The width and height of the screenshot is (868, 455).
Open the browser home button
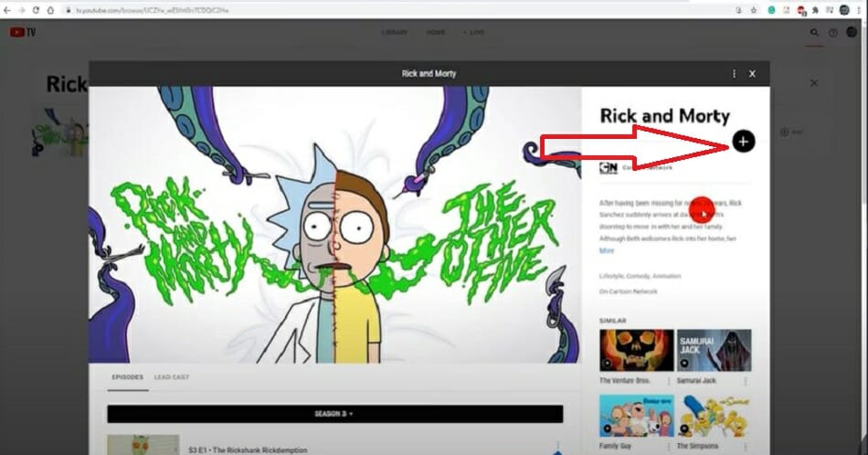pyautogui.click(x=50, y=10)
